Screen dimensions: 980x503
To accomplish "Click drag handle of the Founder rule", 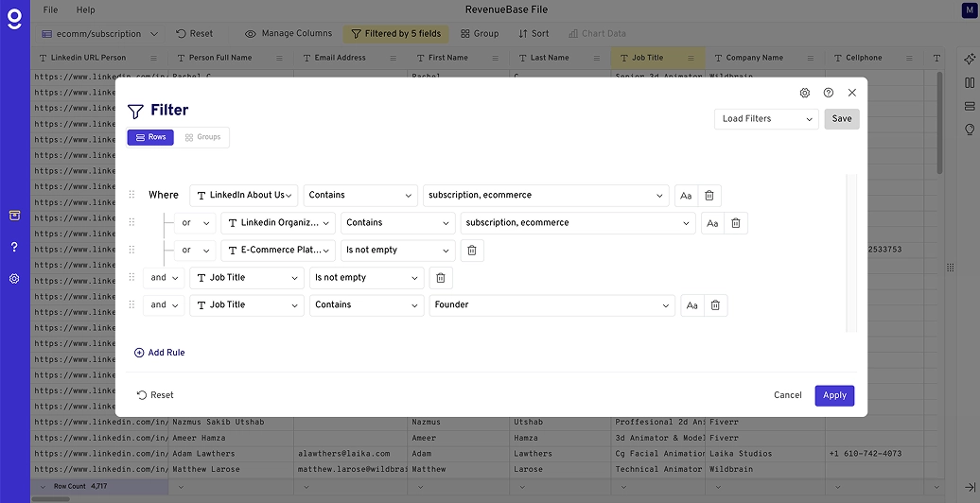I will [131, 304].
